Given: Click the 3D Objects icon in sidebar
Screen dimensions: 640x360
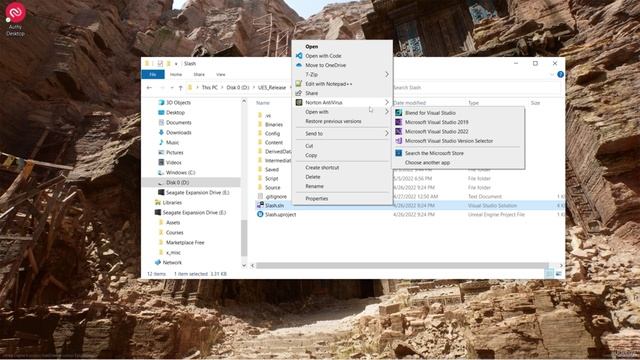Looking at the screenshot, I should (161, 102).
